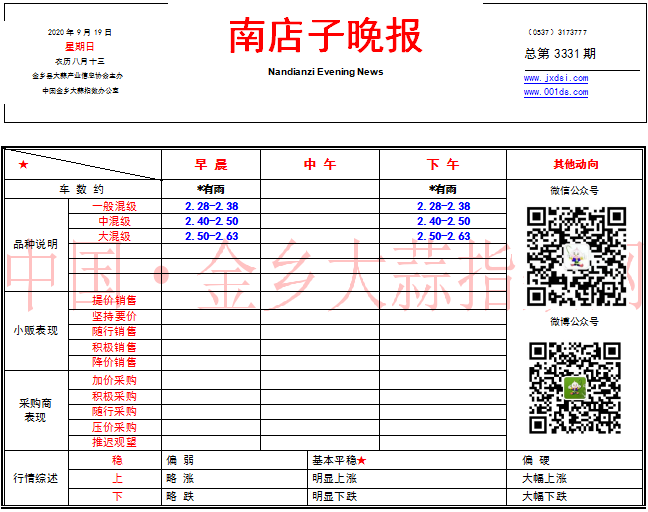Click the 推迟观望 row label
This screenshot has height=512, width=648.
[x=114, y=443]
